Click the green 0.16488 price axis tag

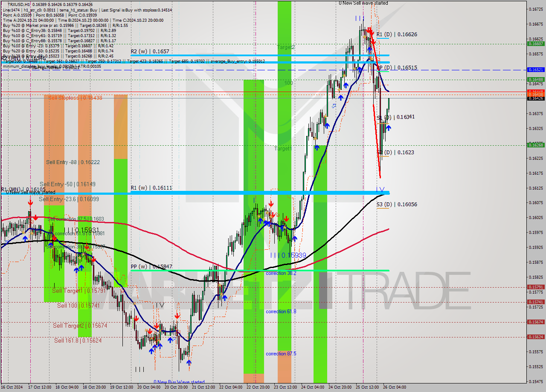click(x=536, y=79)
